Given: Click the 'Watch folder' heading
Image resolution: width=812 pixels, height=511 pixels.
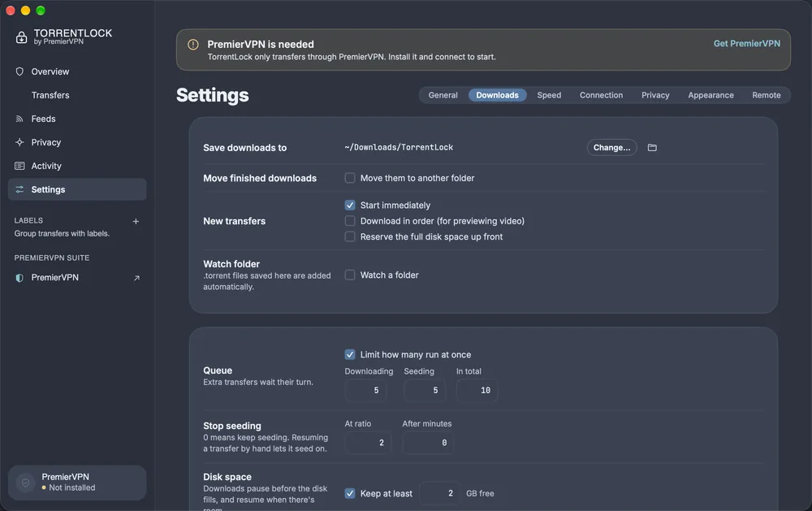Looking at the screenshot, I should 231,264.
